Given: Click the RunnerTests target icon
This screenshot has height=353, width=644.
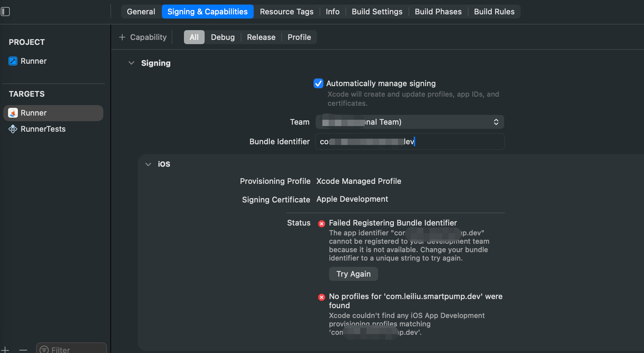Looking at the screenshot, I should [x=13, y=129].
